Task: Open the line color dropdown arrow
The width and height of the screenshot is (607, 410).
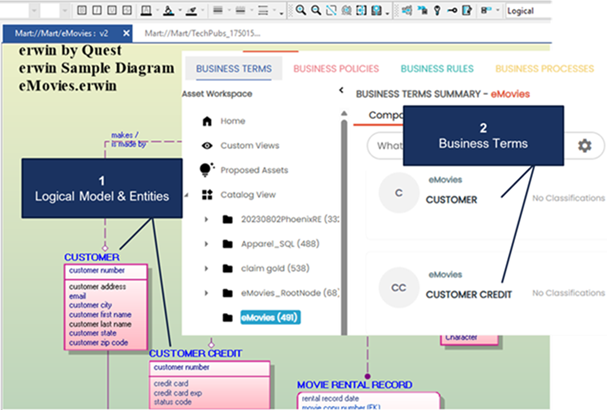Action: [202, 10]
